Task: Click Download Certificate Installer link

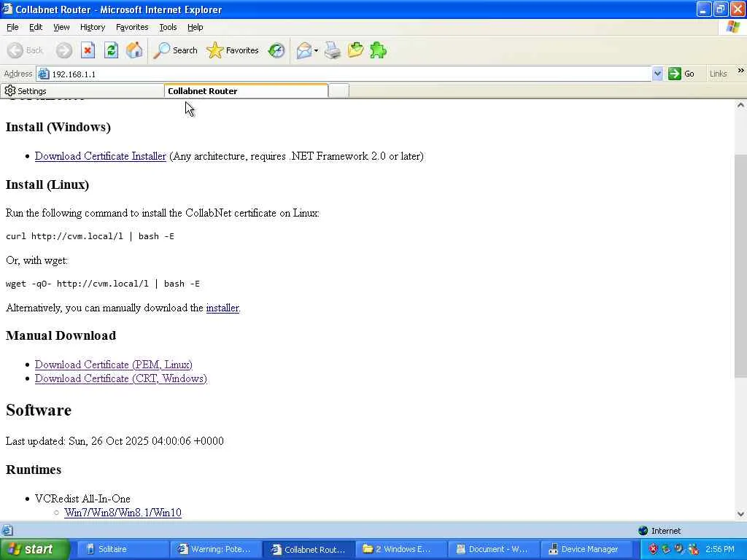Action: 101,156
